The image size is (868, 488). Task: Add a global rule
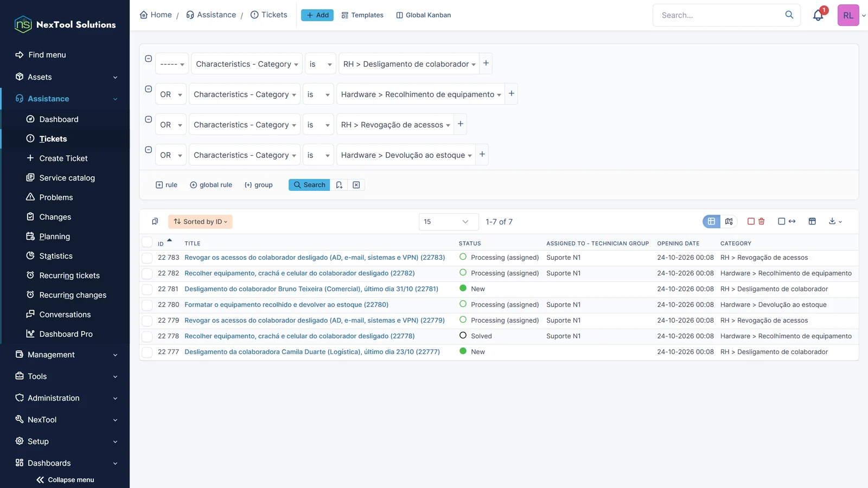[x=211, y=185]
